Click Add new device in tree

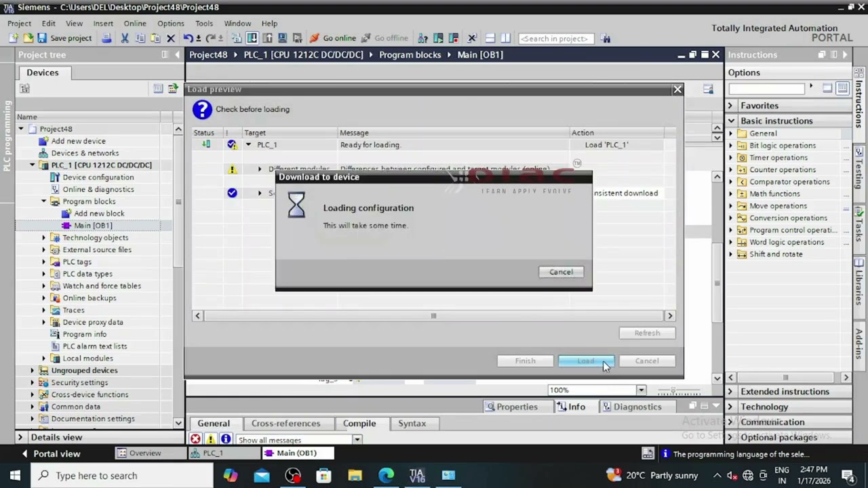[x=78, y=141]
